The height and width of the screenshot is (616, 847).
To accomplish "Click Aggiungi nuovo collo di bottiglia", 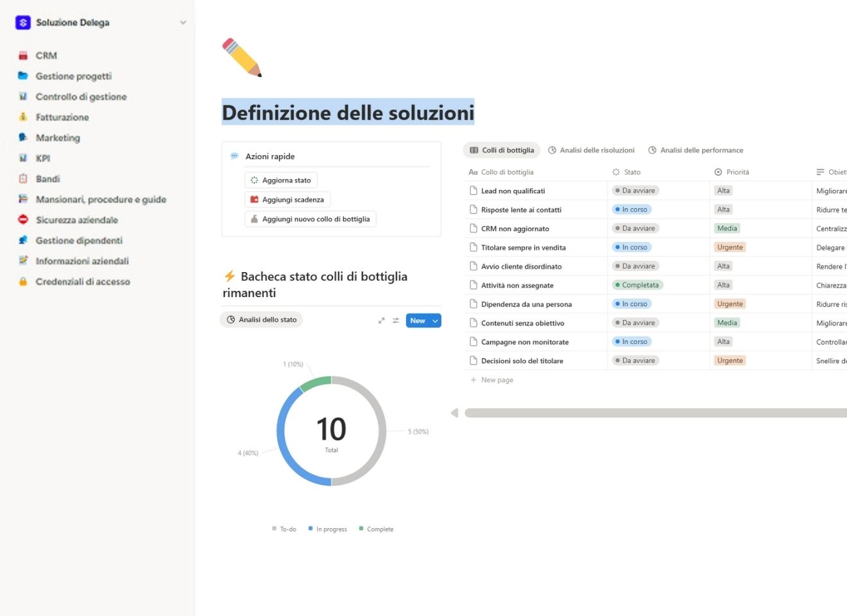I will [311, 219].
